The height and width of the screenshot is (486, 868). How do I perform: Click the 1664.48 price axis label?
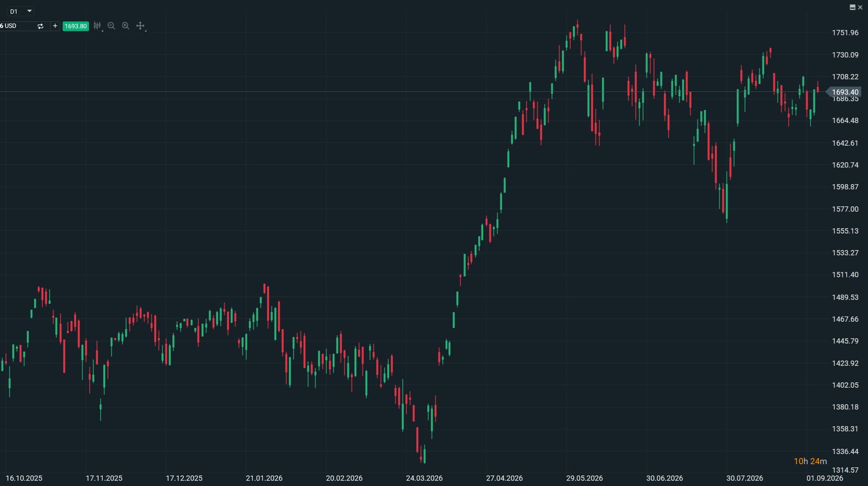[x=845, y=121]
